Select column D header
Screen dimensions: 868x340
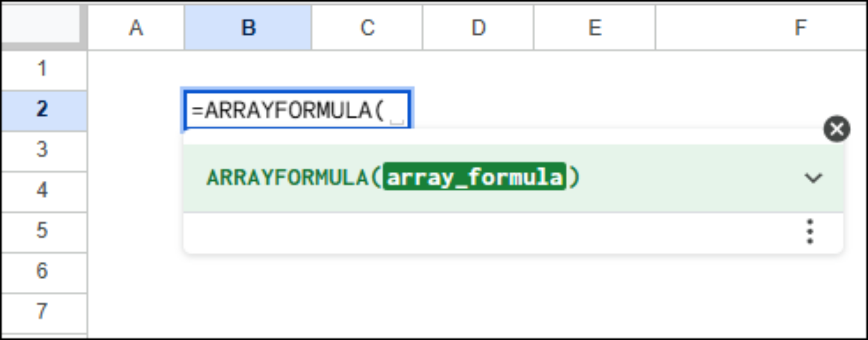click(478, 28)
